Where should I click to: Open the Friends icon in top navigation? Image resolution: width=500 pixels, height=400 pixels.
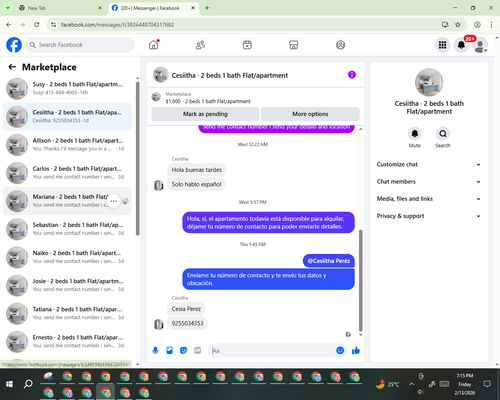(x=200, y=45)
